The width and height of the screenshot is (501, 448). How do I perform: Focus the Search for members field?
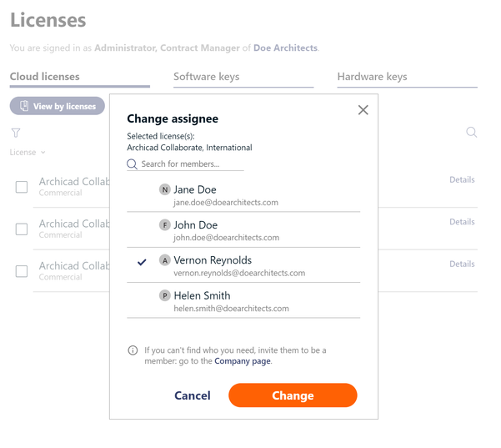click(185, 164)
